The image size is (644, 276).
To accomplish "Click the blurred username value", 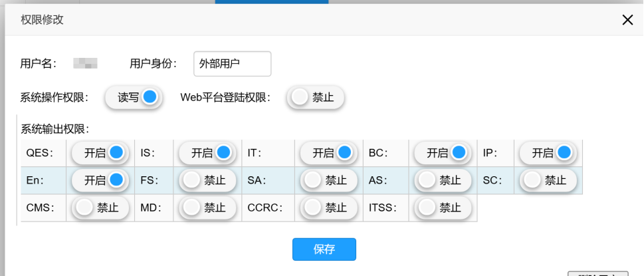I will pos(86,64).
